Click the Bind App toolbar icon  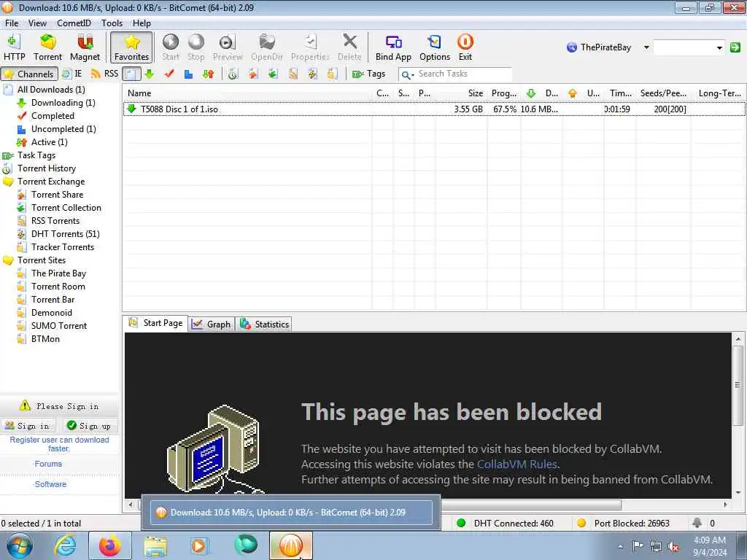pos(393,47)
